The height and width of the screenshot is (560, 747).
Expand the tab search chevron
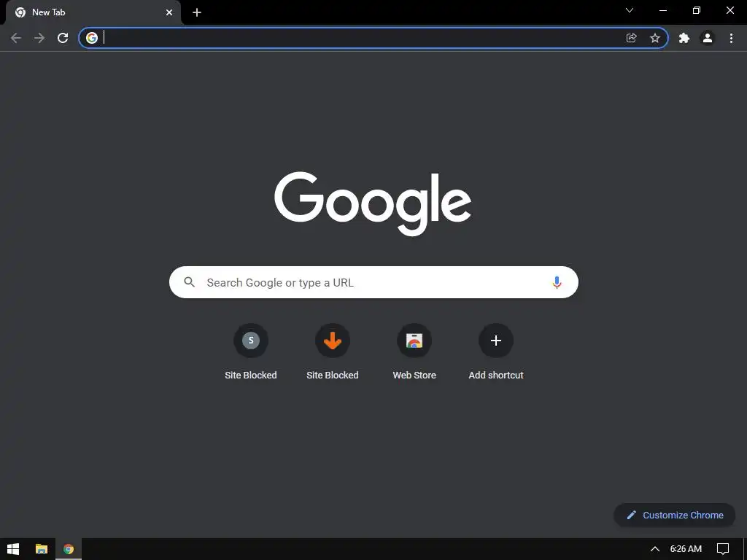(x=630, y=10)
